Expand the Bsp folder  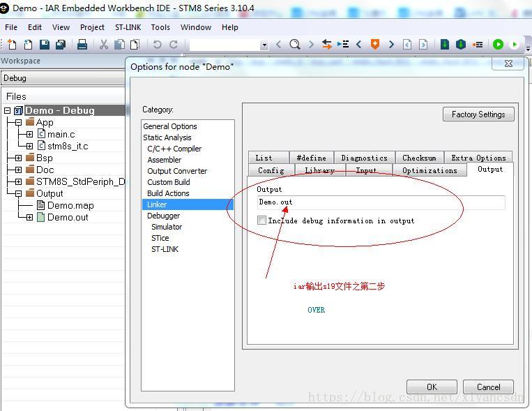click(18, 158)
